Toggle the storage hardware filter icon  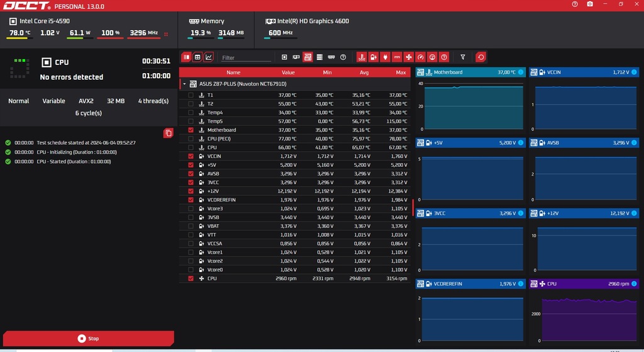[319, 57]
